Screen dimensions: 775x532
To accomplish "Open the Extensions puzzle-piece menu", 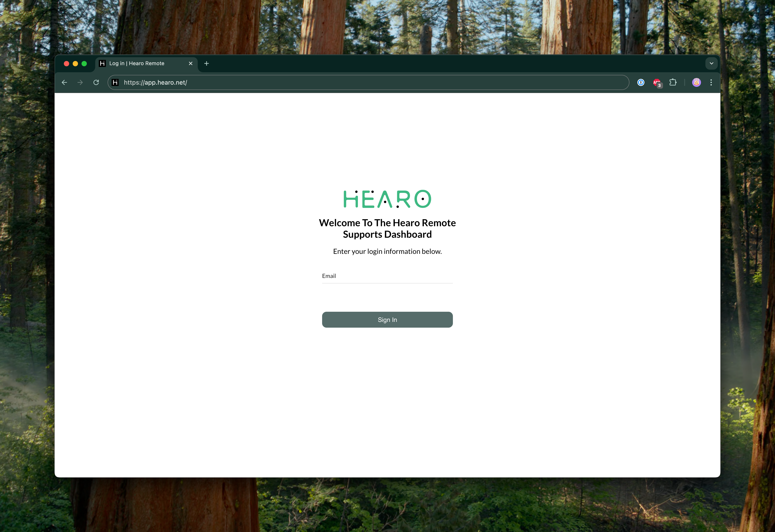I will coord(673,82).
